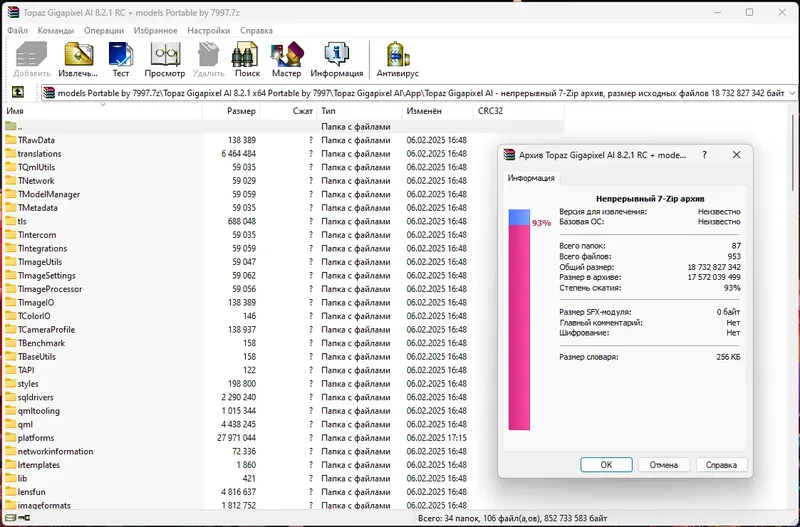Image resolution: width=800 pixels, height=527 pixels.
Task: Open the Информация toolbar icon
Action: click(336, 55)
